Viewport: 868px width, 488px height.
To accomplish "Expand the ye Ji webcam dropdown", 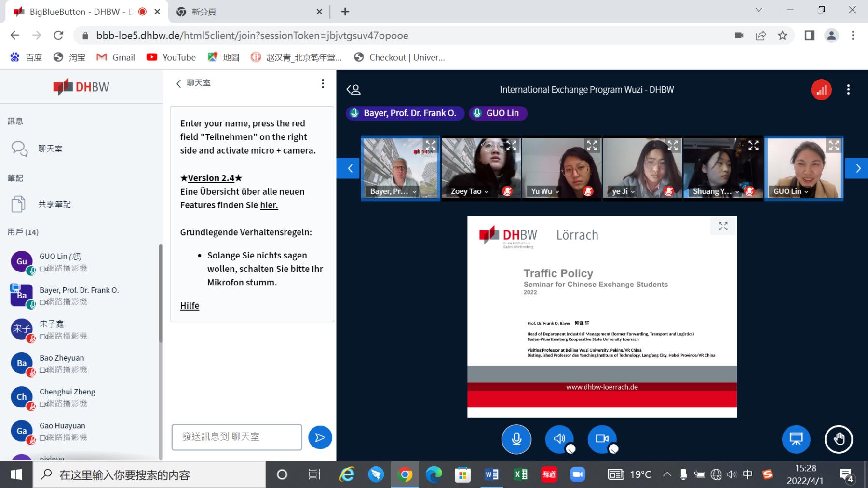I will coord(623,191).
